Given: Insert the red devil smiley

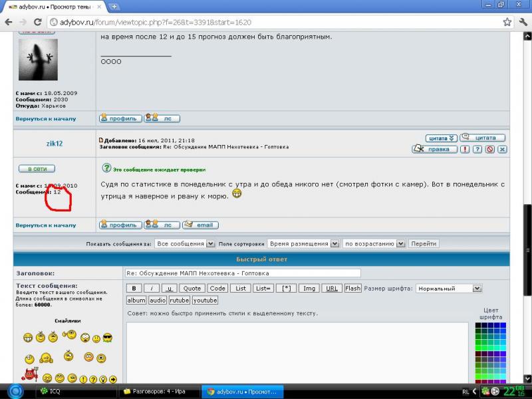Looking at the screenshot, I should pos(28,376).
